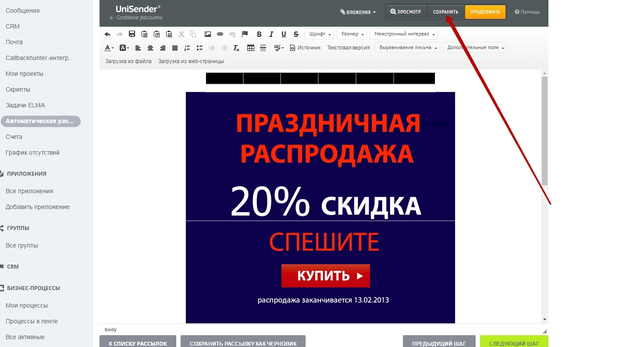The height and width of the screenshot is (347, 644).
Task: Click the numbered list icon
Action: coord(187,48)
